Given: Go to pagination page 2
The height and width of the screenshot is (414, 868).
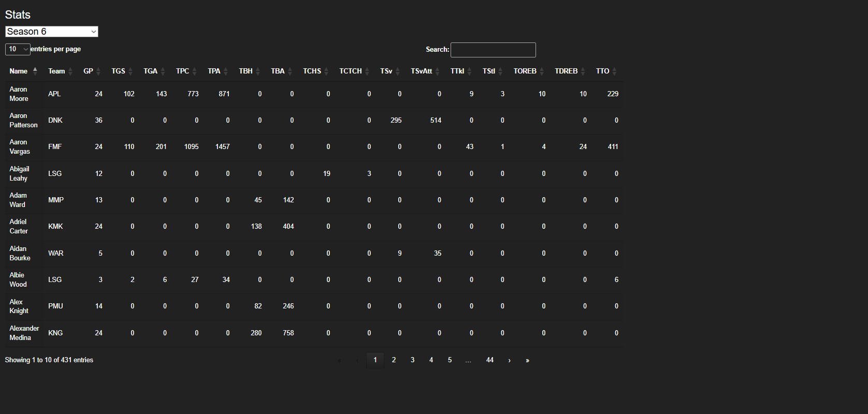Looking at the screenshot, I should 394,360.
